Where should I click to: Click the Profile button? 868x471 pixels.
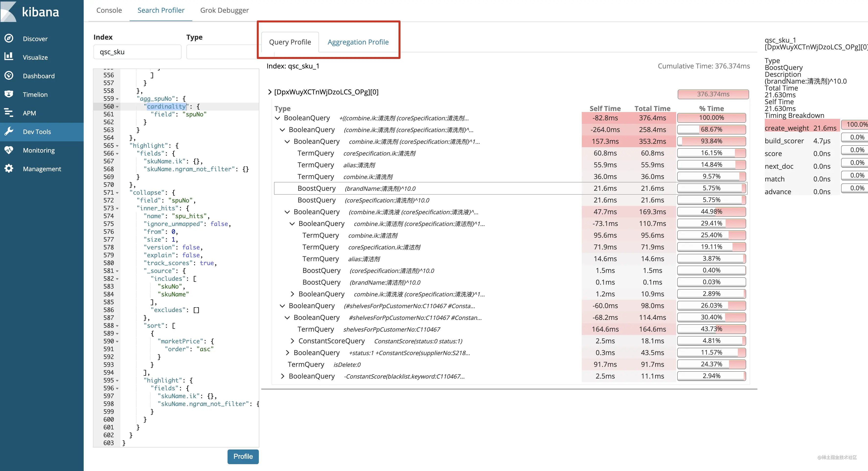[x=243, y=457]
